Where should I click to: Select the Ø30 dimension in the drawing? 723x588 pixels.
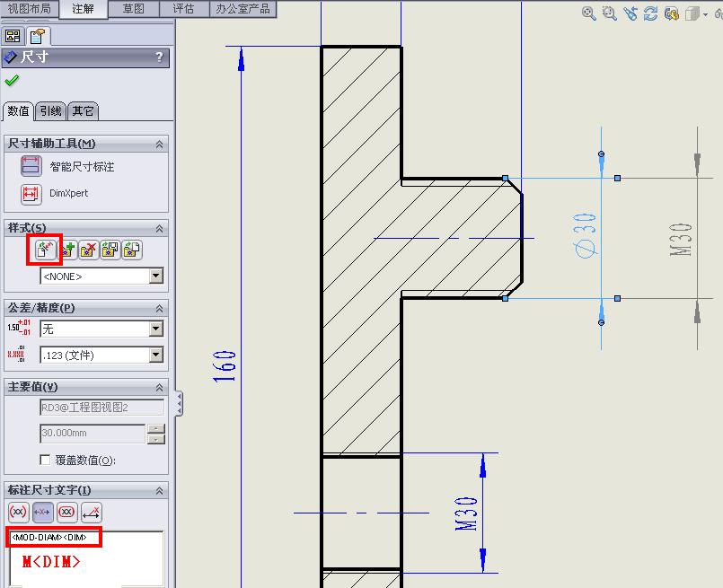click(585, 235)
